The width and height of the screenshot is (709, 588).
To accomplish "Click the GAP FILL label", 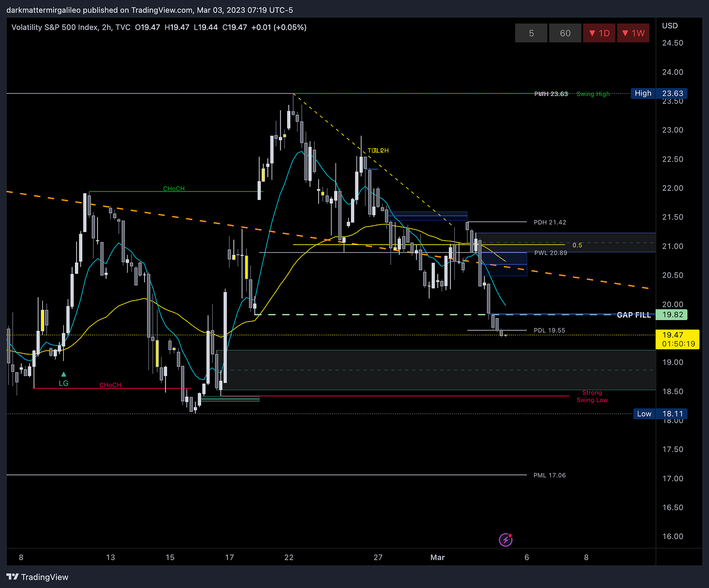I will click(x=634, y=315).
